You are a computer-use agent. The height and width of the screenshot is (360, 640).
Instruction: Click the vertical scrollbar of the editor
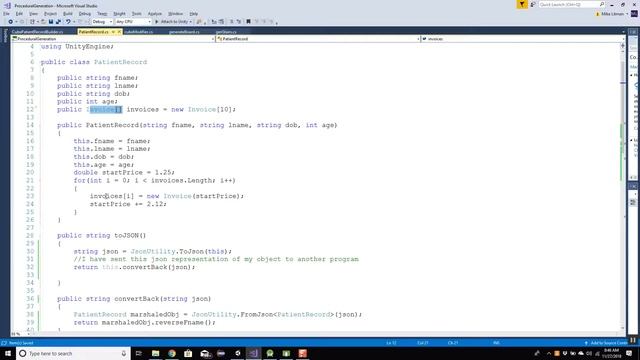pos(623,188)
